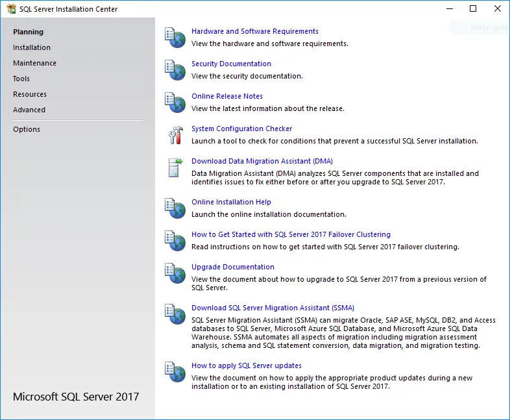Click text 'View the security documentation.'

coord(247,76)
